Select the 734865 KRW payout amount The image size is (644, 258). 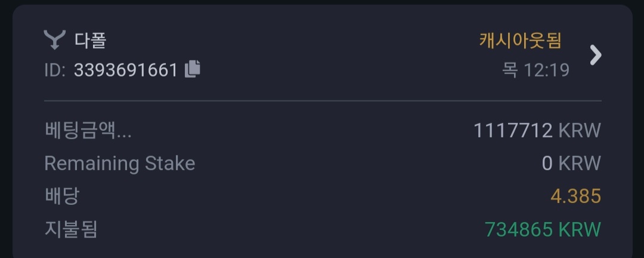pyautogui.click(x=543, y=229)
